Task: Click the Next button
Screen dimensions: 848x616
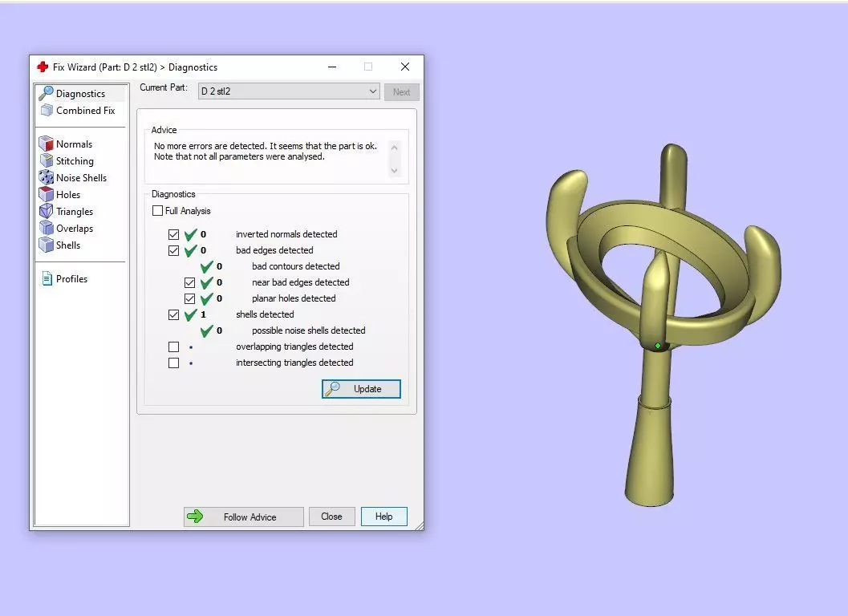Action: [x=401, y=92]
